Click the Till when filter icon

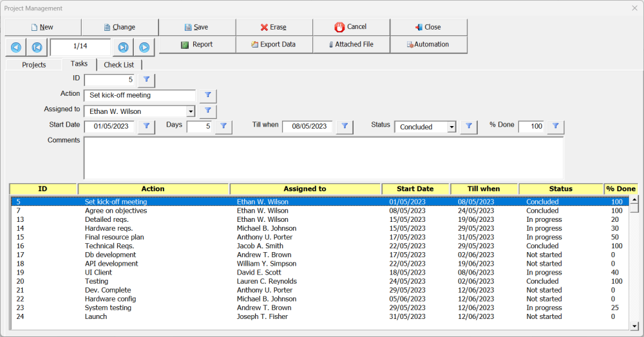point(345,127)
